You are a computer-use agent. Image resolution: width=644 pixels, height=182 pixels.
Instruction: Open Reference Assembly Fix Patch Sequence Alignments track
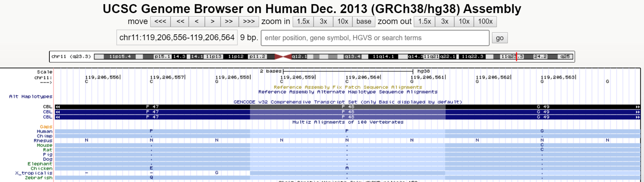coord(348,87)
